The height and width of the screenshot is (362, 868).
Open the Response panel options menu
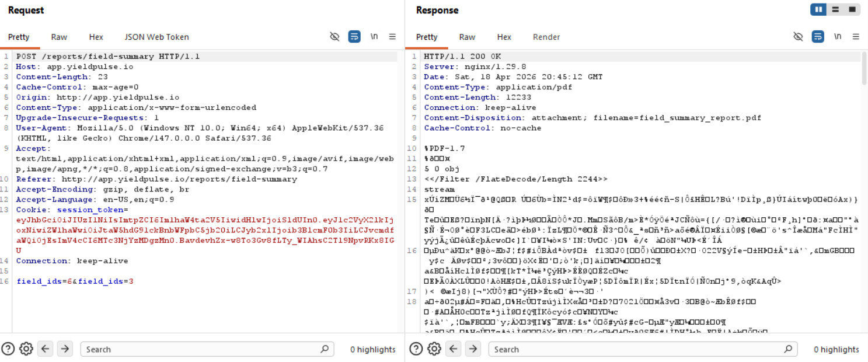(x=856, y=37)
